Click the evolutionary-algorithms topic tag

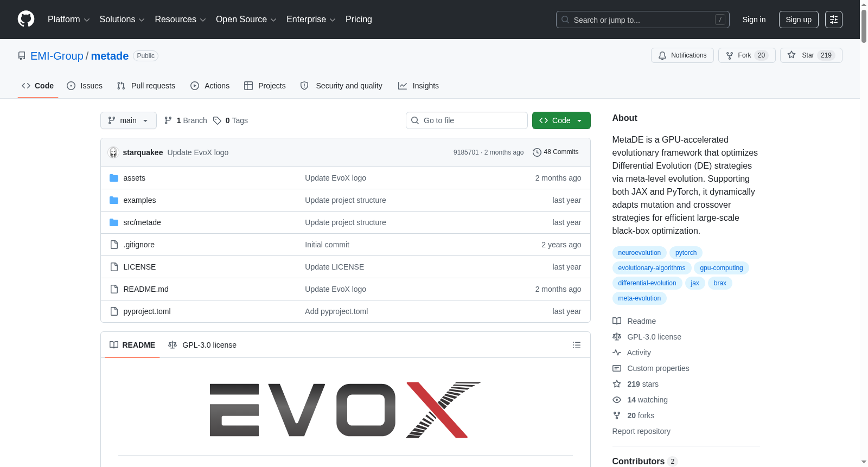point(652,268)
